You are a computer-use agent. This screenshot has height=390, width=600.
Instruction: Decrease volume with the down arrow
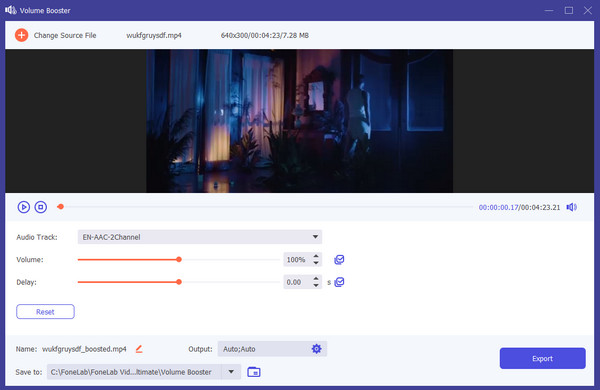pos(316,263)
